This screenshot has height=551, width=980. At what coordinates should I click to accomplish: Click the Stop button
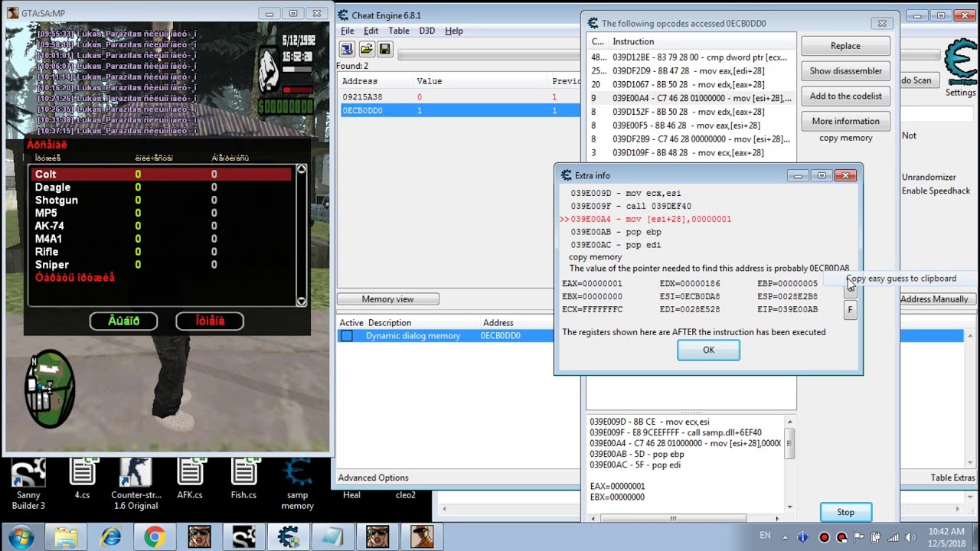(x=845, y=512)
